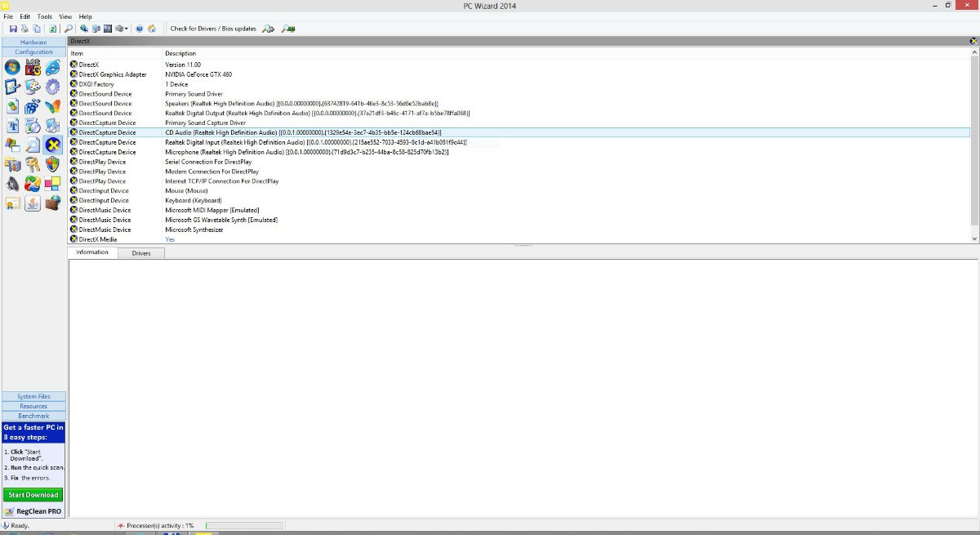Viewport: 980px width, 535px height.
Task: Select the Java coffee cup sidebar icon
Action: (33, 203)
